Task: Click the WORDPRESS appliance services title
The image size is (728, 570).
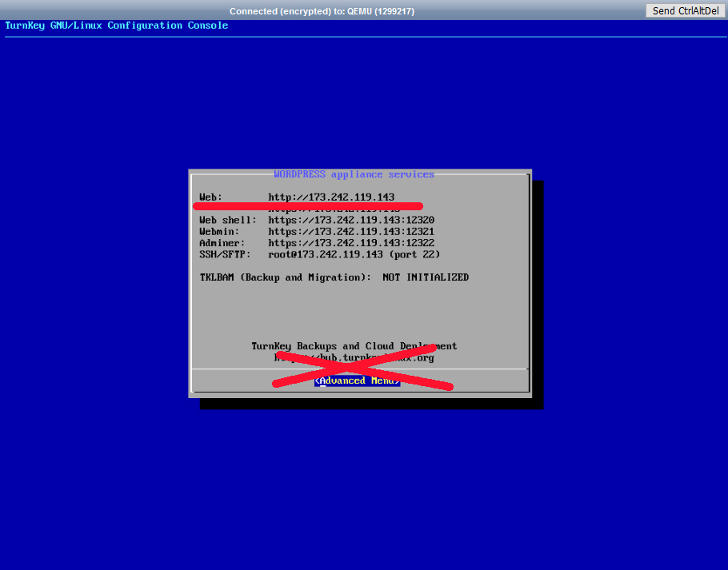Action: click(354, 174)
